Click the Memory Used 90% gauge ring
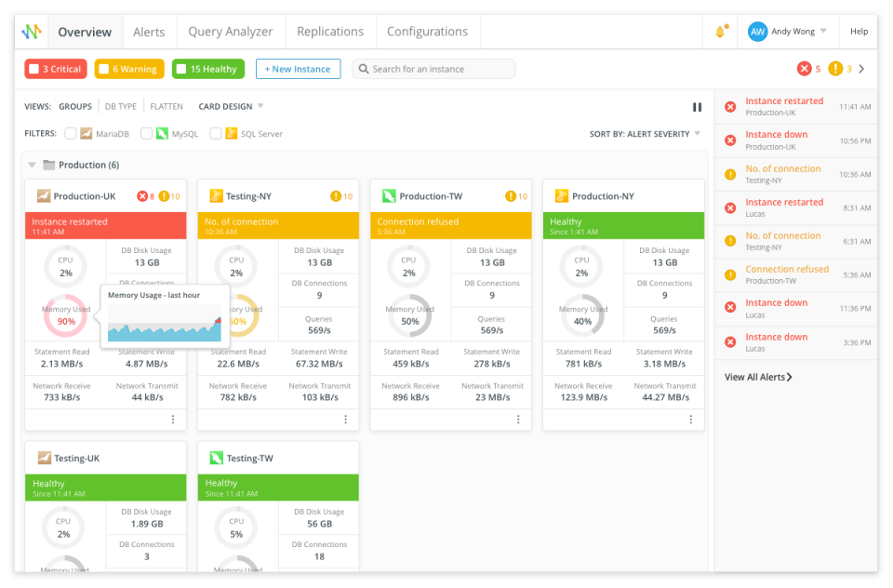This screenshot has height=588, width=893. (64, 315)
